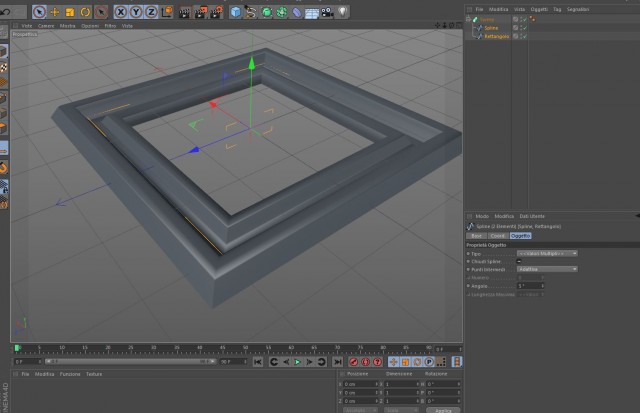Add a light object bulb icon
This screenshot has height=413, width=640.
(342, 12)
